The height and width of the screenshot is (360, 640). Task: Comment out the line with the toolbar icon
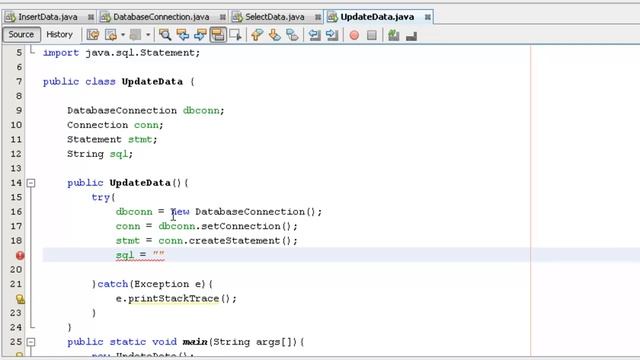click(x=393, y=36)
